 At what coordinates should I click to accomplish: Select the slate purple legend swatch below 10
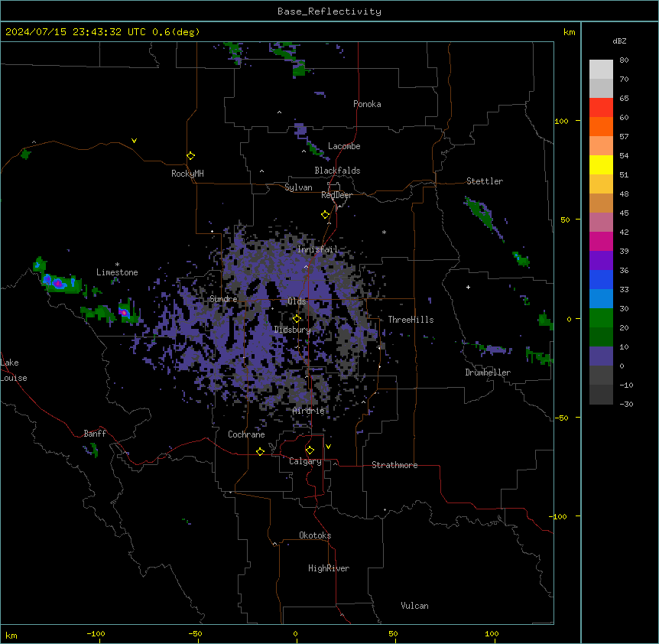tap(601, 356)
